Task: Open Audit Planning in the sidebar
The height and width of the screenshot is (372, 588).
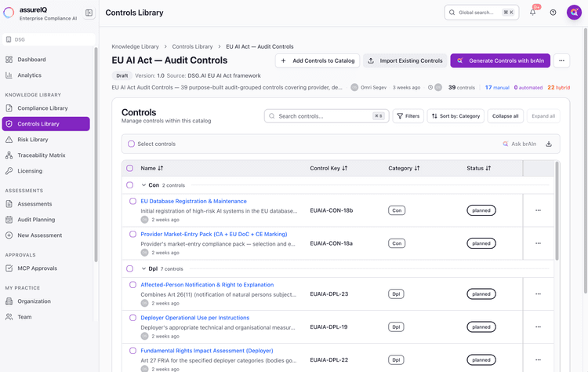Action: (x=45, y=220)
